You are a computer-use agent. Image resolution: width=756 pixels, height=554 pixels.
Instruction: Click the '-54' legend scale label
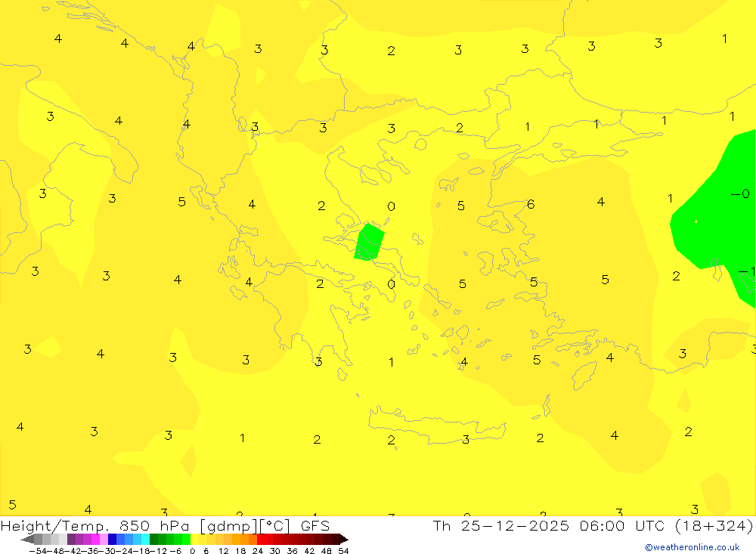click(39, 551)
